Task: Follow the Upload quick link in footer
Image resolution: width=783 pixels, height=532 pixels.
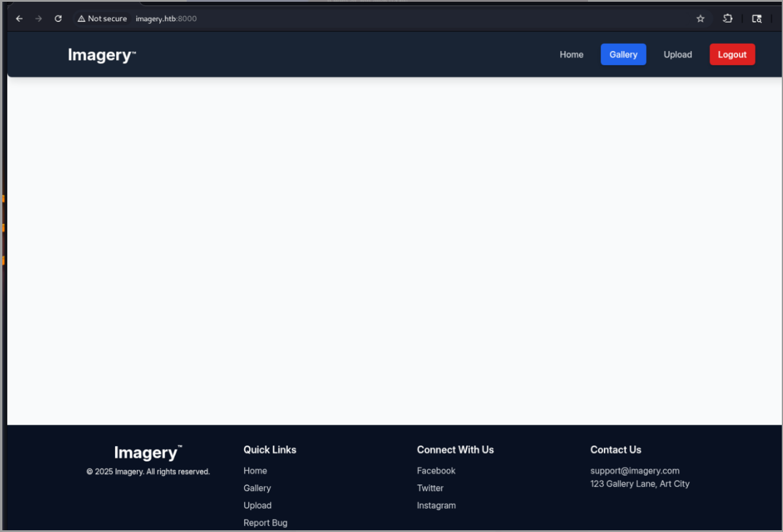Action: (x=258, y=505)
